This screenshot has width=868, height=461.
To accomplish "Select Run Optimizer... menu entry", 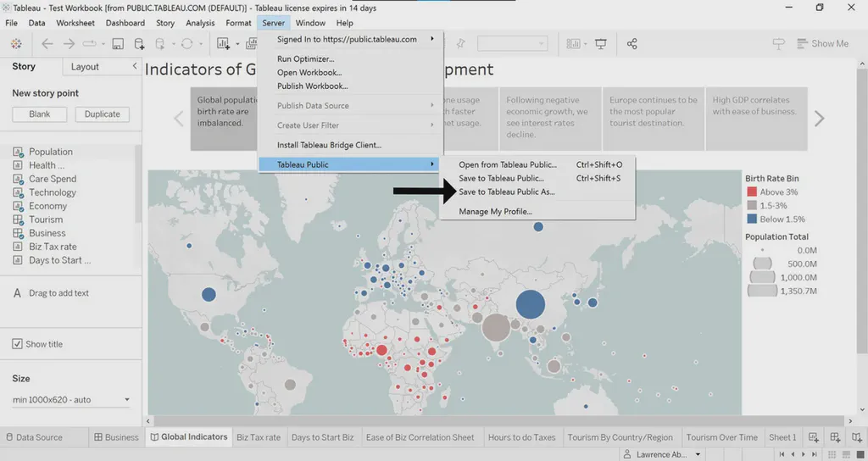I will [x=305, y=58].
